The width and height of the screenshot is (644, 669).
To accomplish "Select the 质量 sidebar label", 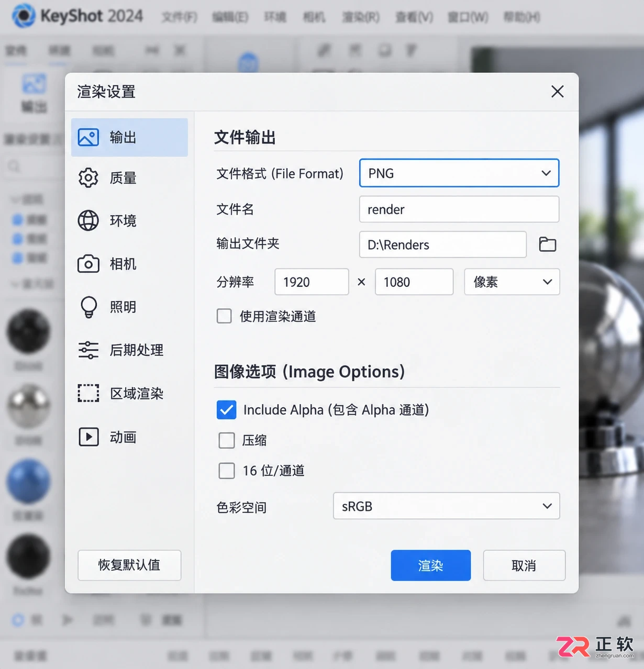I will 123,179.
